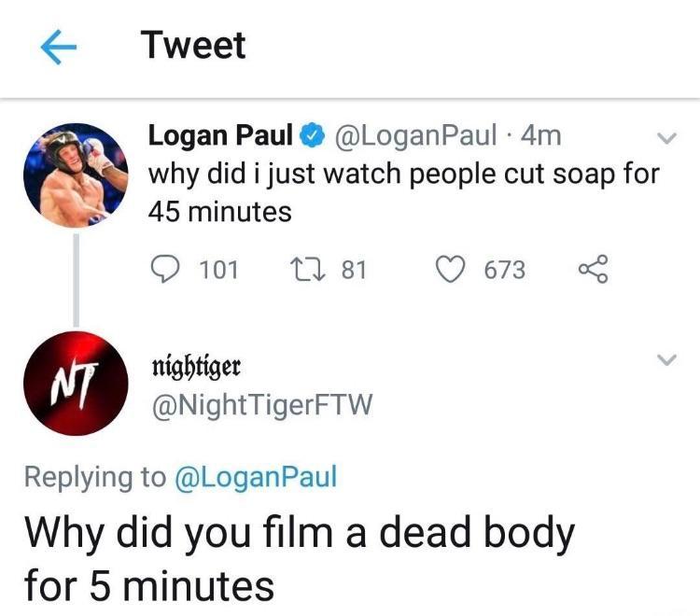Click @LoganPaul in the Replying to line

(x=255, y=477)
